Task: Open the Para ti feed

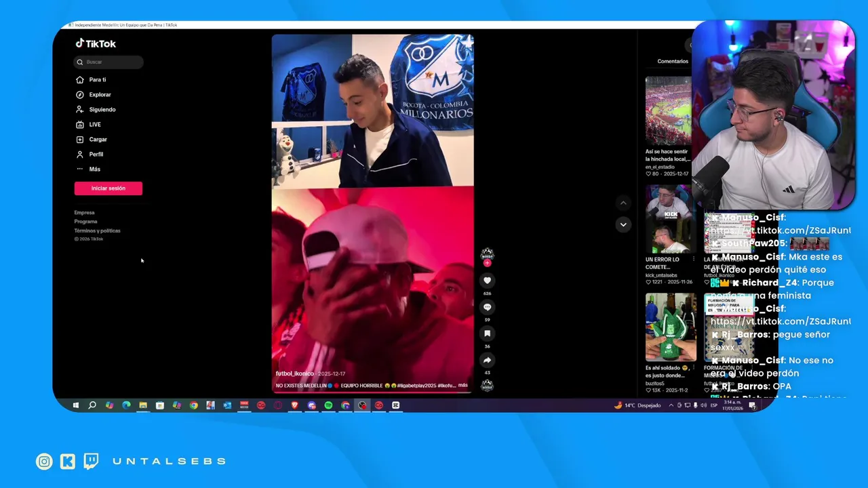Action: [91, 79]
